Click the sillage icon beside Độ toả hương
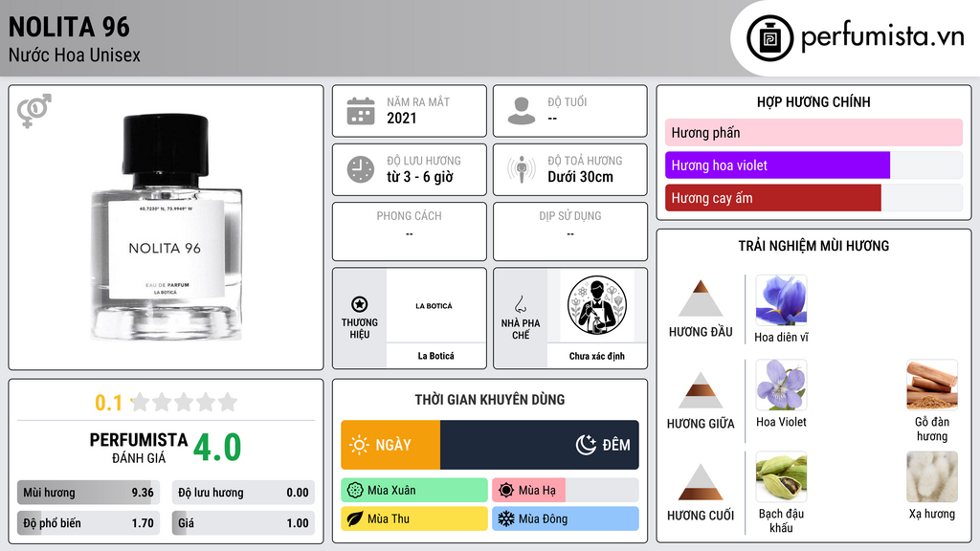This screenshot has width=980, height=551. click(522, 169)
